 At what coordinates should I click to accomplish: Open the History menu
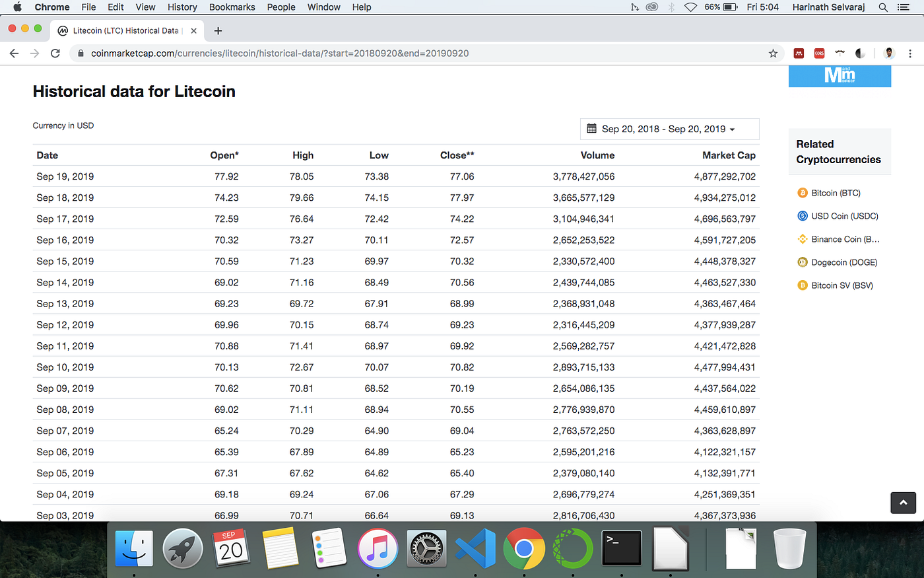[182, 7]
